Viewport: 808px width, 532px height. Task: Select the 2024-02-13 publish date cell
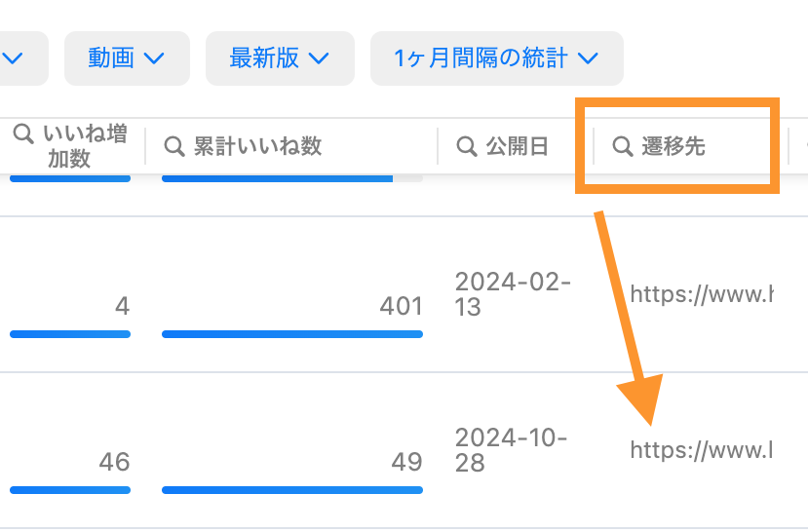click(513, 294)
